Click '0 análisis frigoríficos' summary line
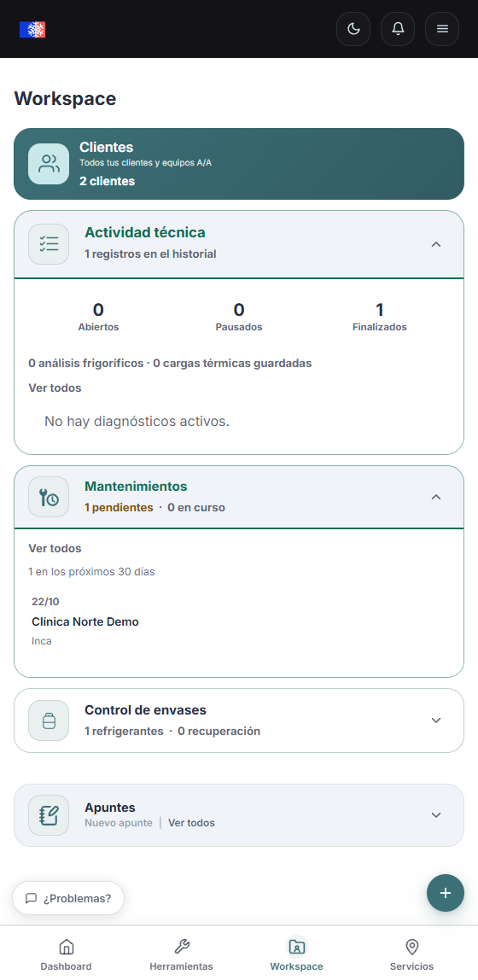Screen dimensions: 478x980 (170, 363)
